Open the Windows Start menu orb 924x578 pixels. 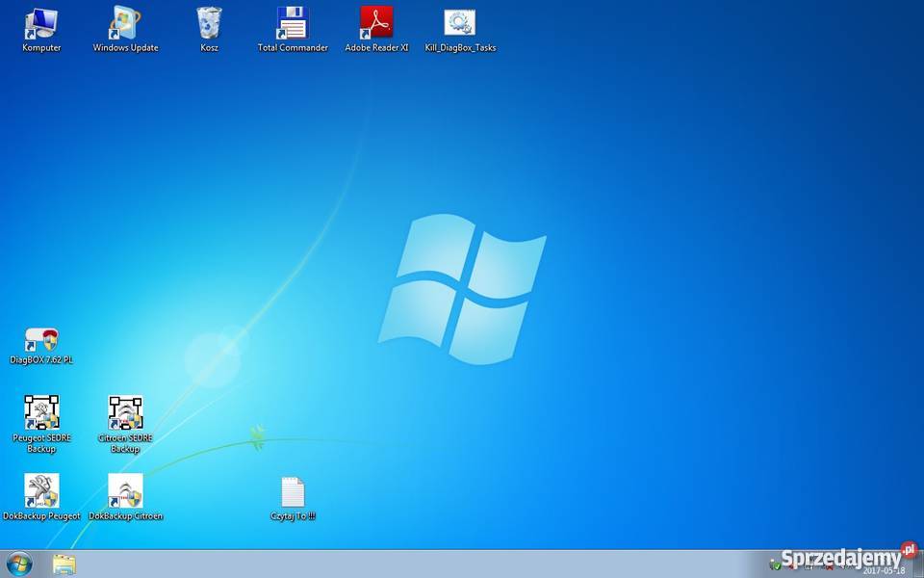pyautogui.click(x=19, y=564)
